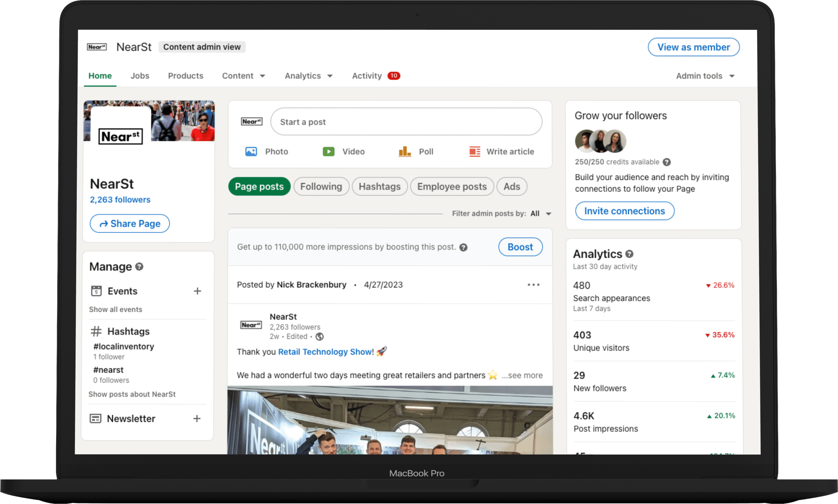Screen dimensions: 838x504
Task: Open the #nearst hashtag
Action: (109, 370)
